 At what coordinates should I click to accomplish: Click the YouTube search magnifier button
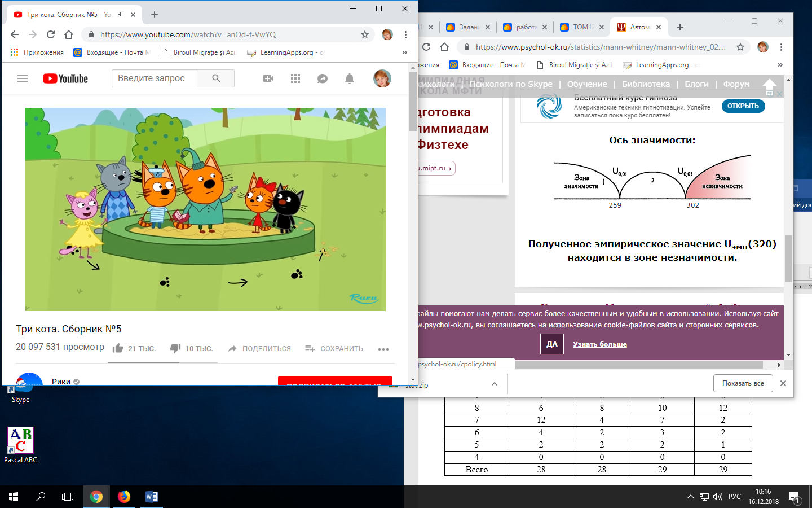pyautogui.click(x=216, y=78)
